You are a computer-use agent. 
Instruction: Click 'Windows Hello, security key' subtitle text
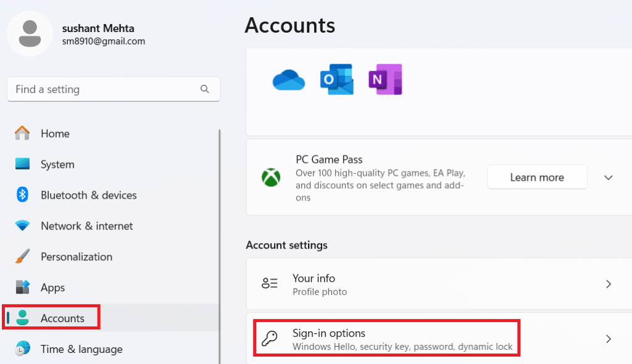pos(402,347)
